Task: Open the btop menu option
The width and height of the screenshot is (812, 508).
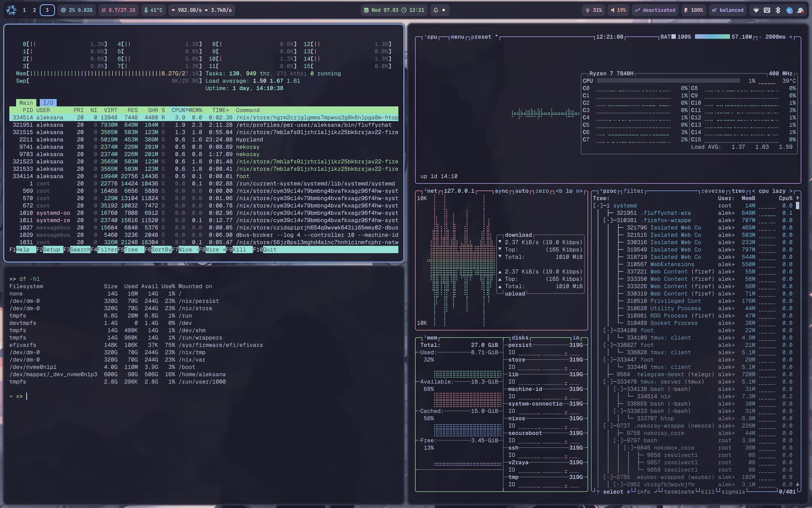Action: (457, 37)
